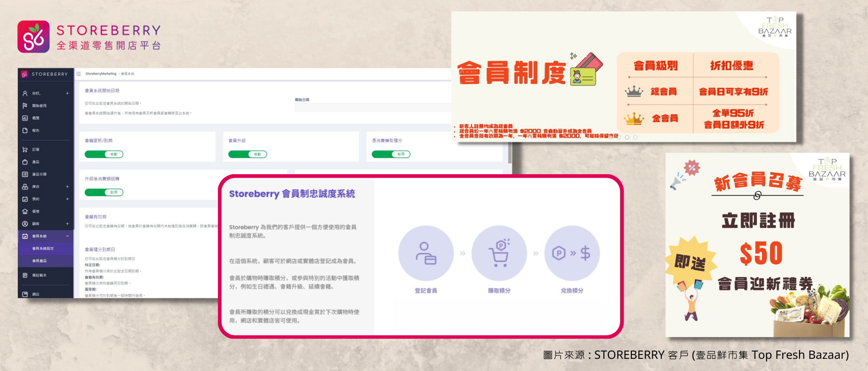
Task: Click the StoreberryMarketing breadcrumb link
Action: [101, 74]
